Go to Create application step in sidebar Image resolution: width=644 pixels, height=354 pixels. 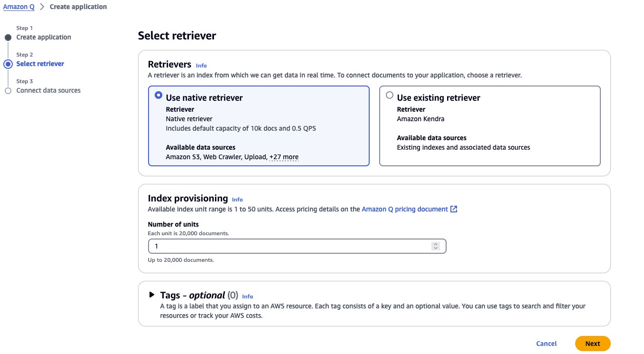point(44,37)
